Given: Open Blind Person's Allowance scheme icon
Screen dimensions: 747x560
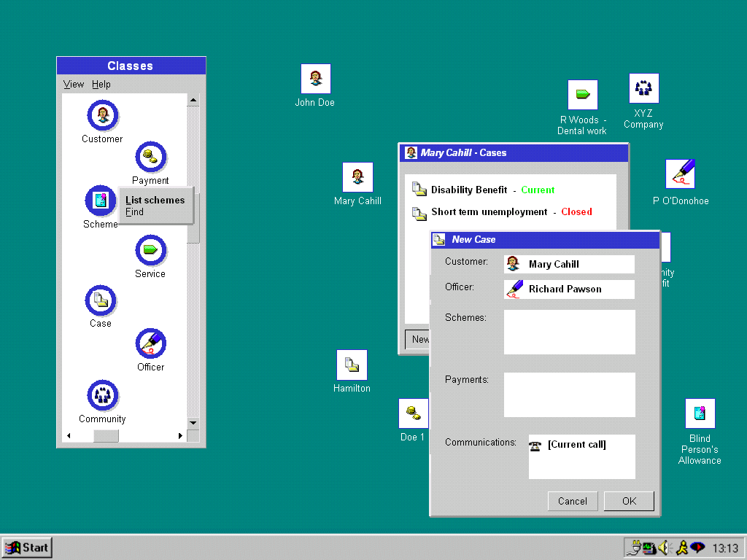Looking at the screenshot, I should point(700,413).
